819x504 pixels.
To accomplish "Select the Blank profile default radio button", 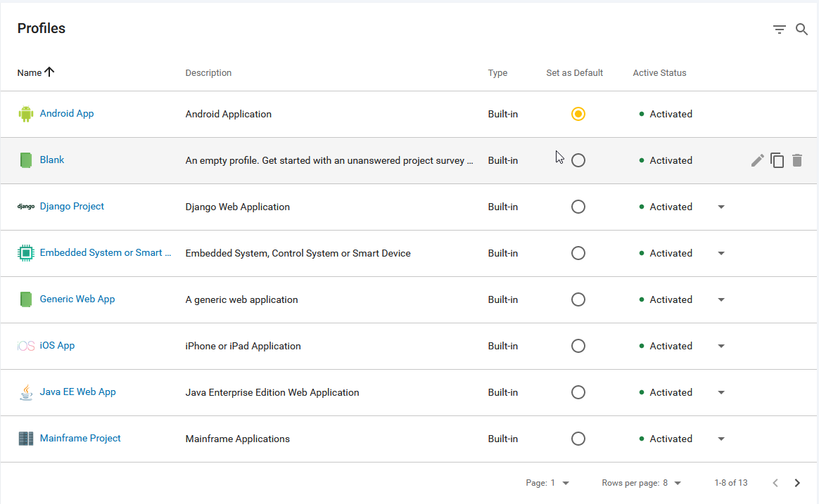I will click(578, 160).
